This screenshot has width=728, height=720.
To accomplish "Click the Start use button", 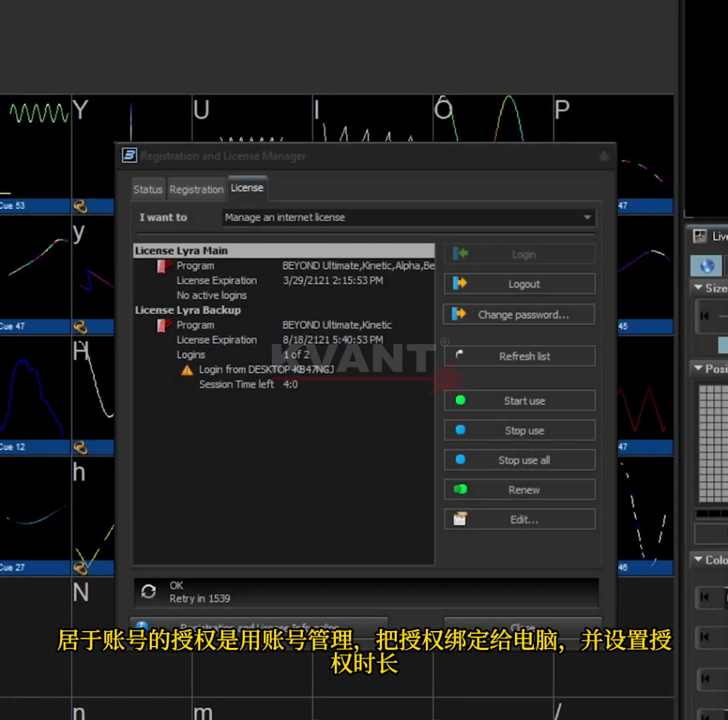I will [x=520, y=401].
